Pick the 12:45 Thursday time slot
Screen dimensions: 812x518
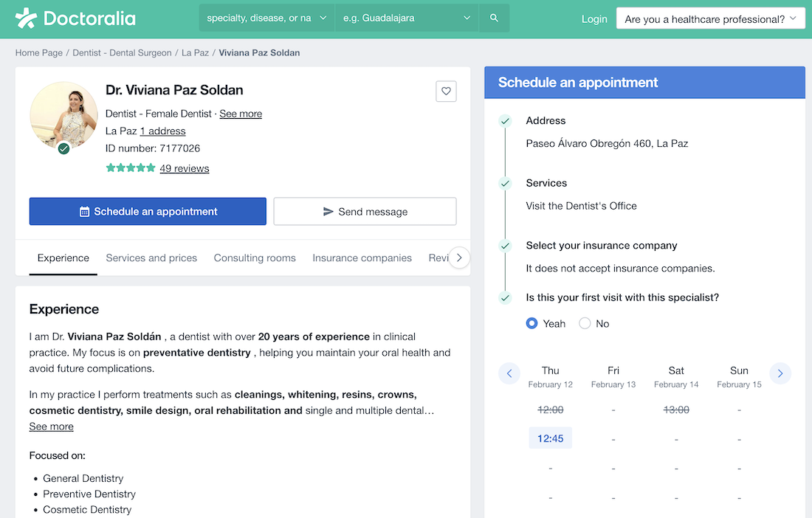tap(551, 438)
